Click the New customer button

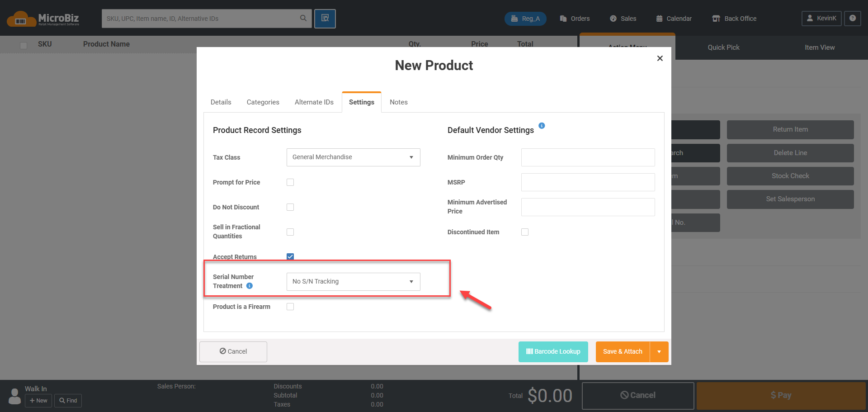coord(38,401)
